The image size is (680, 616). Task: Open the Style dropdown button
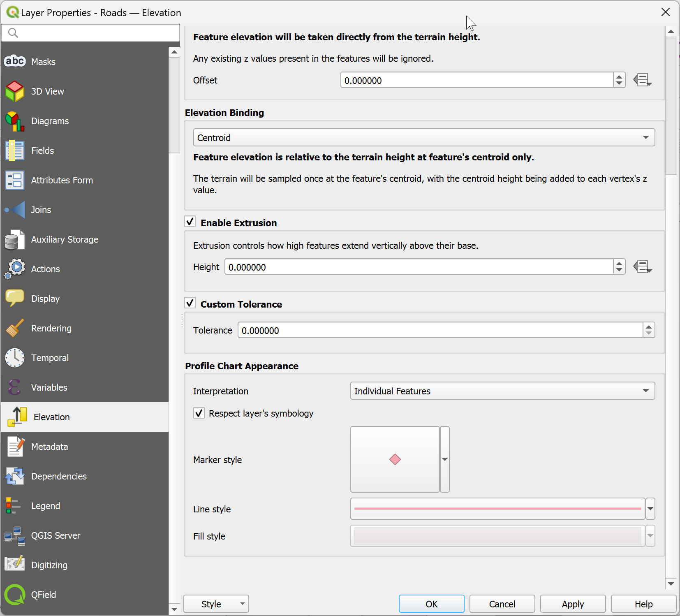216,604
